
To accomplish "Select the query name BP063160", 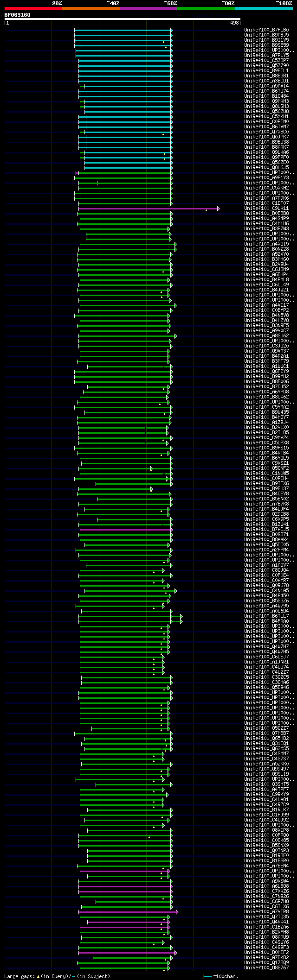I will (x=18, y=15).
